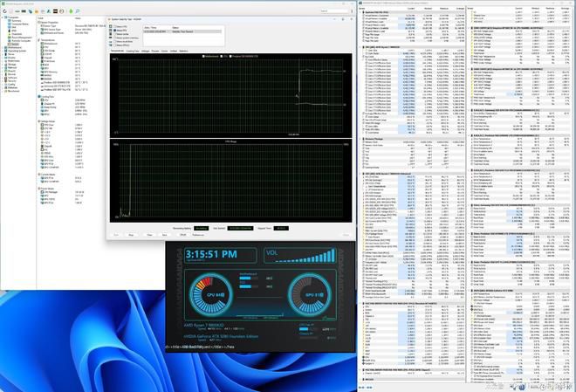576x392 pixels.
Task: Collapse the Computer tree node
Action: (3, 17)
